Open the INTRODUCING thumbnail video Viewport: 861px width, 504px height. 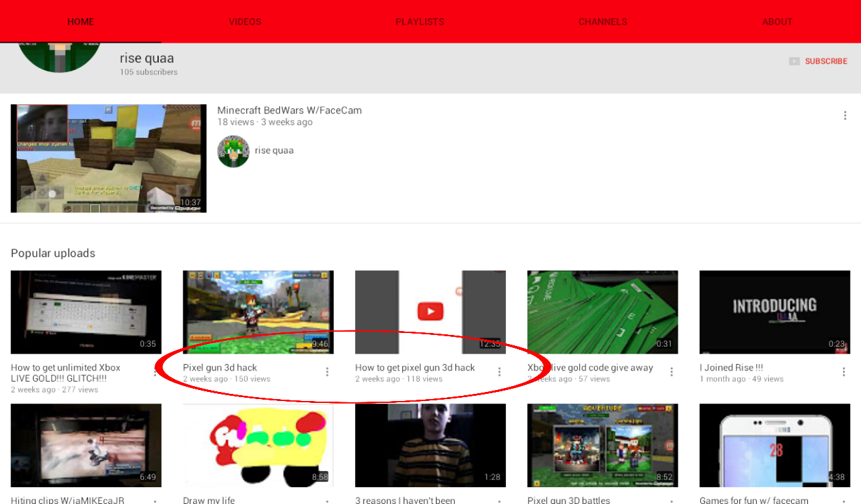click(775, 312)
